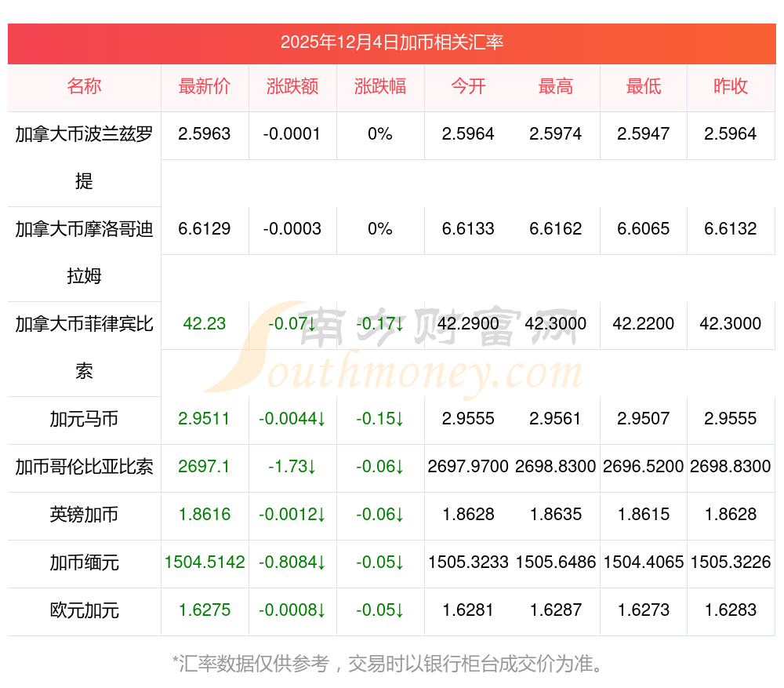Click the 名称 column header
784x688 pixels.
(x=84, y=87)
